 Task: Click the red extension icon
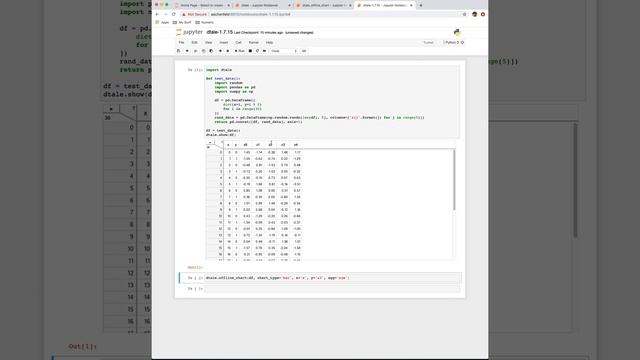[x=483, y=14]
